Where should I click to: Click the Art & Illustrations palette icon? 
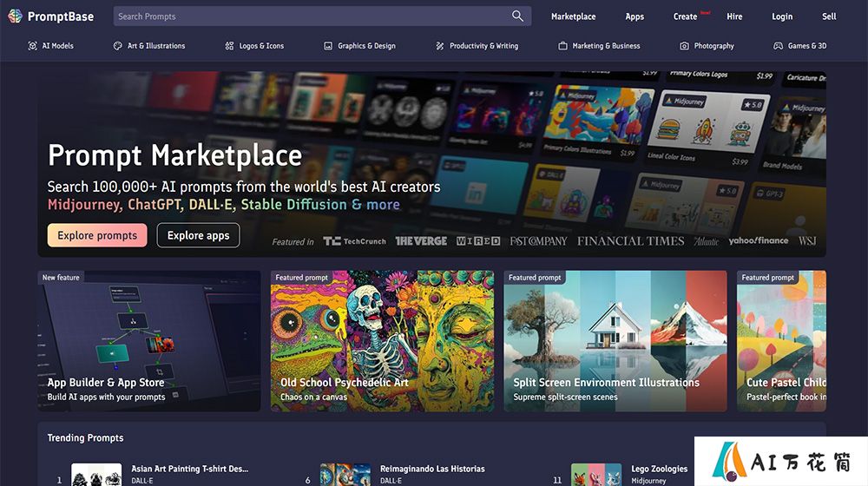point(117,46)
